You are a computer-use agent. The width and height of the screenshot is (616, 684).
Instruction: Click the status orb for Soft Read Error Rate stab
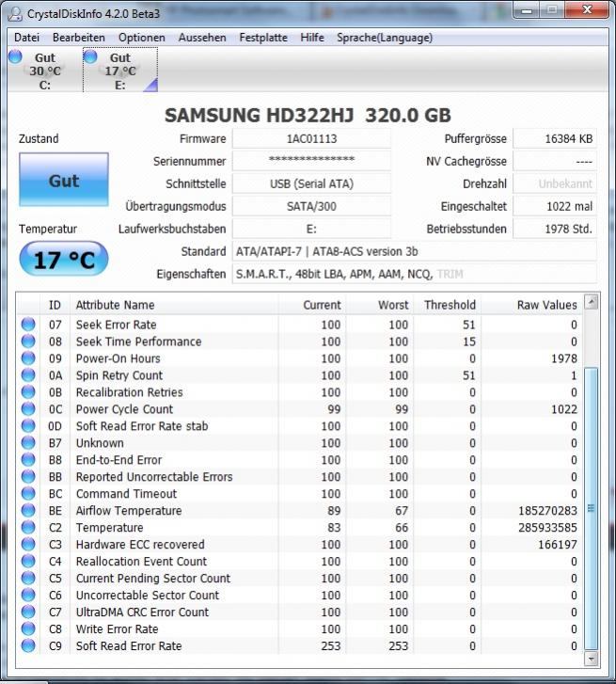click(28, 426)
